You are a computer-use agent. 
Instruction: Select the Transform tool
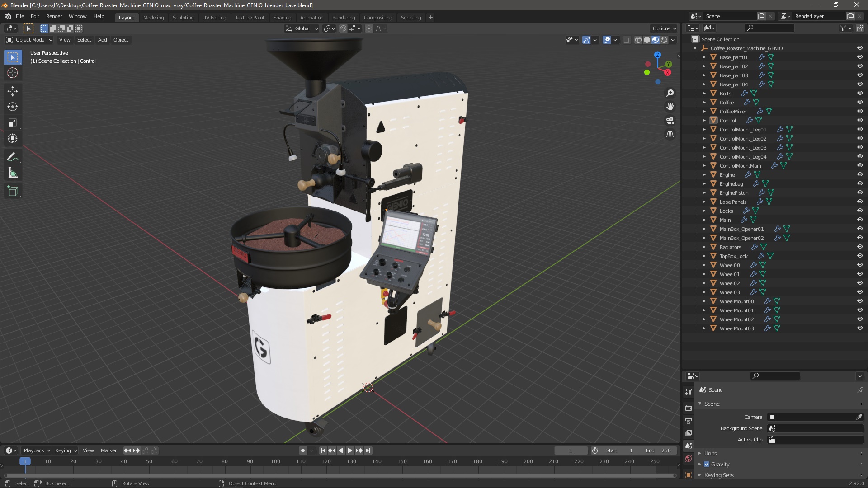[13, 139]
